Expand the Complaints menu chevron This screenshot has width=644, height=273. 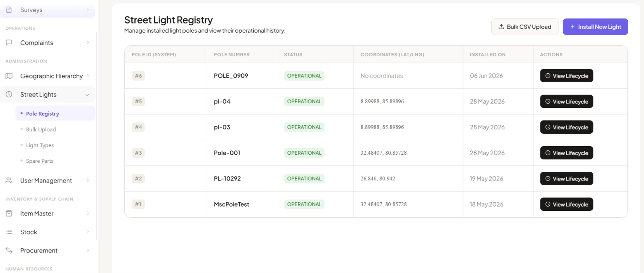pyautogui.click(x=87, y=43)
